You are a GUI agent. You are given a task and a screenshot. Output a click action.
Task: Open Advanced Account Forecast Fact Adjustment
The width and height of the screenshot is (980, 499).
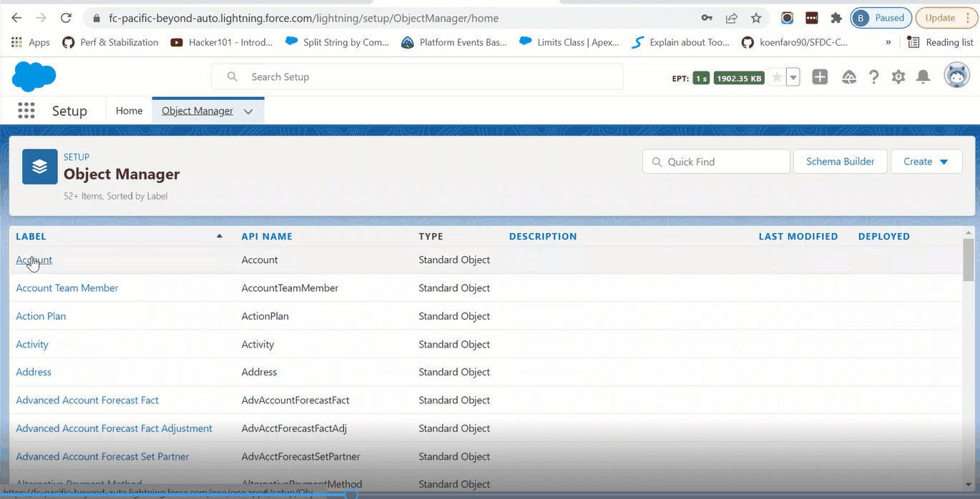pyautogui.click(x=114, y=428)
